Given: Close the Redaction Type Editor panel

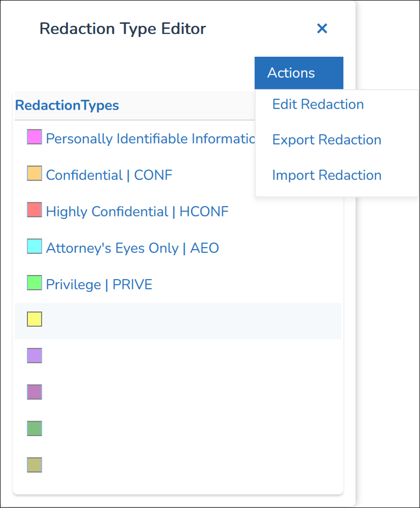Looking at the screenshot, I should point(322,28).
